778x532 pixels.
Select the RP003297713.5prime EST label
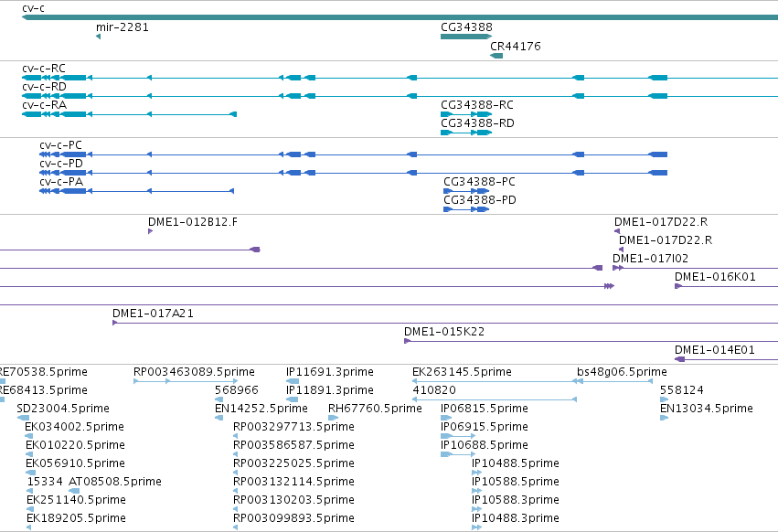click(x=293, y=427)
